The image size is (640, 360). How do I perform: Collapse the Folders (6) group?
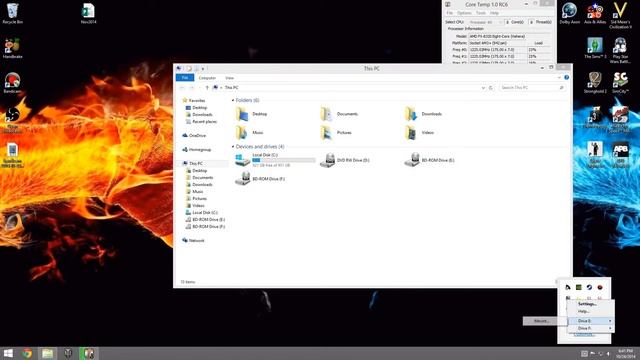233,100
